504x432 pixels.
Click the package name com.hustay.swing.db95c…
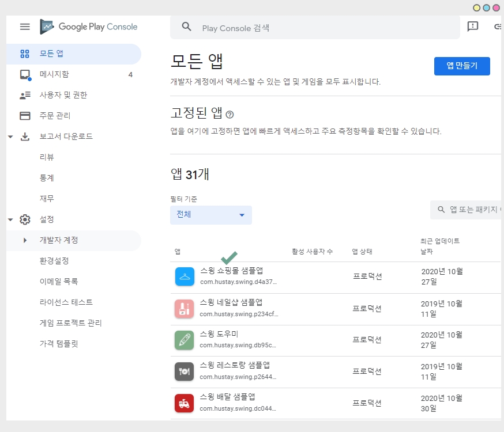238,346
